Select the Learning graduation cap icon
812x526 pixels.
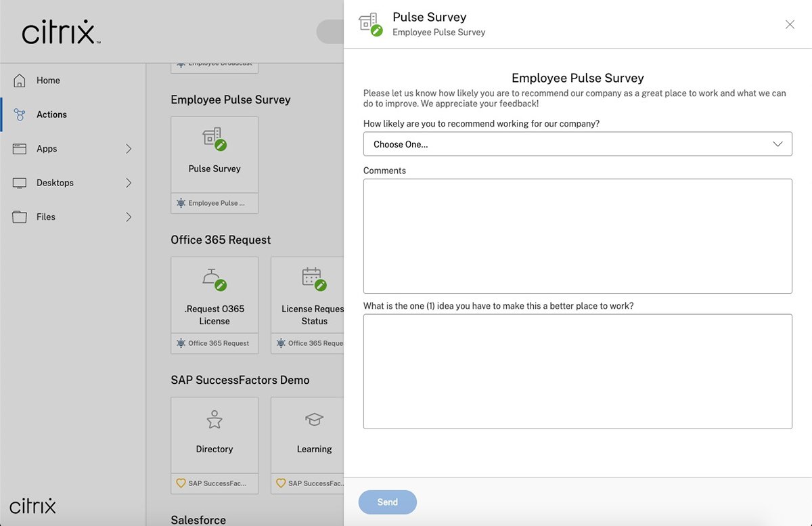coord(314,419)
